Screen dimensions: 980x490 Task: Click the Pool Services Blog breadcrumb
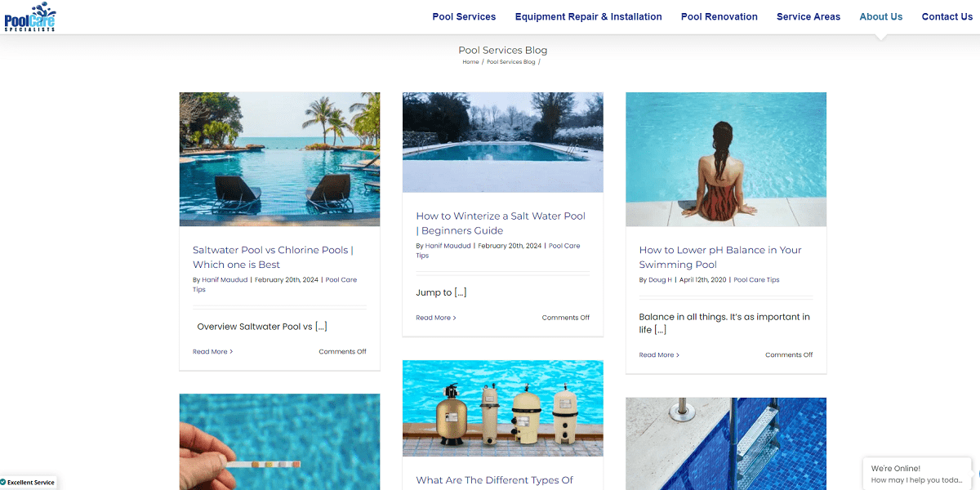coord(511,62)
